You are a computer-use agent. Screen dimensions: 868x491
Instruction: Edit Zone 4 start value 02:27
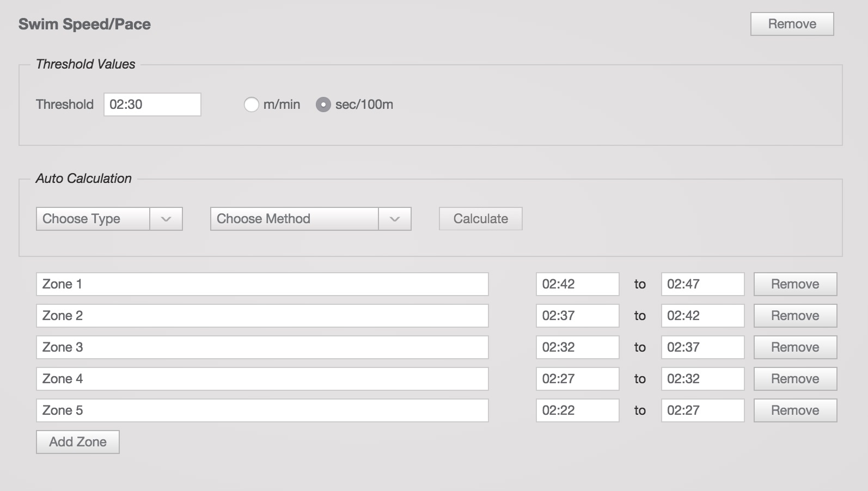click(578, 379)
